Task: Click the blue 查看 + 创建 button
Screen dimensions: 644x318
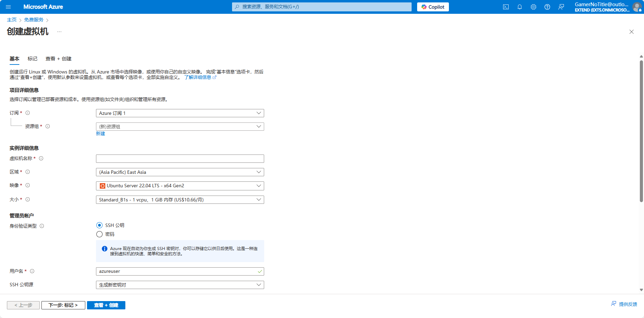Action: [106, 305]
